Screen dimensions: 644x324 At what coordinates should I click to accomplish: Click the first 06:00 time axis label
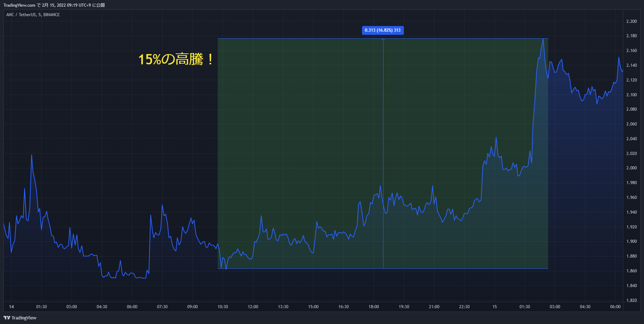tap(132, 307)
